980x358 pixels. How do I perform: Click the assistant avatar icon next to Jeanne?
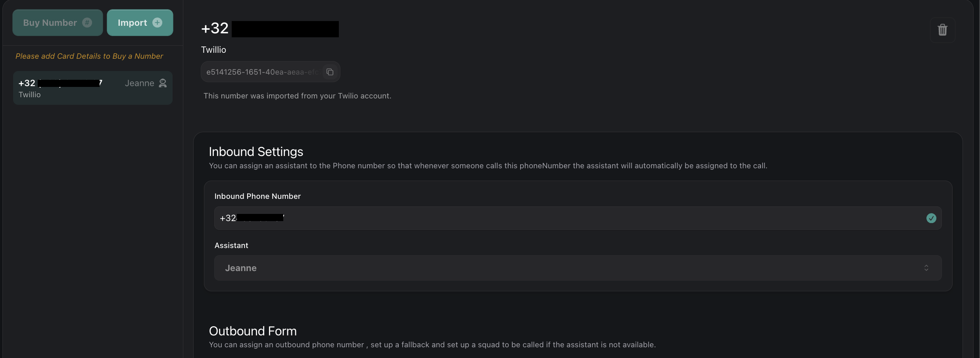coord(163,83)
